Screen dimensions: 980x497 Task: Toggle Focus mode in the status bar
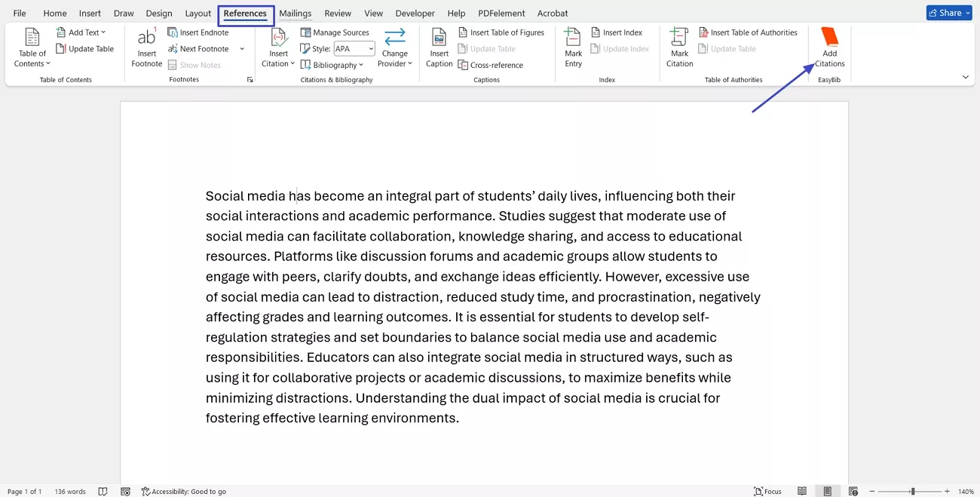click(x=767, y=491)
